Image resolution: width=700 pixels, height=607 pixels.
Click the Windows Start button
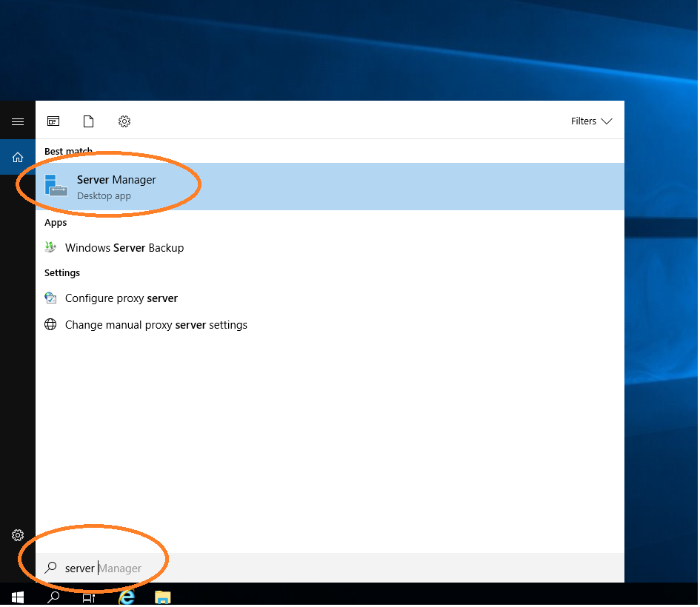(x=18, y=597)
